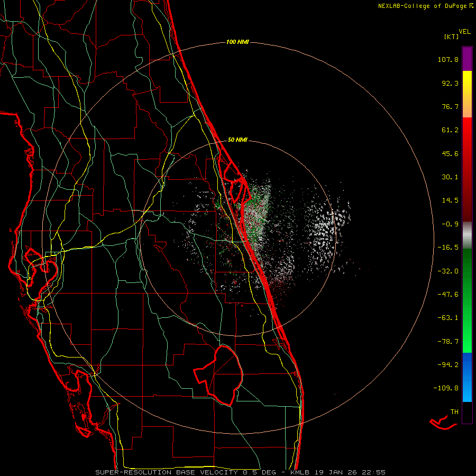Click the SUPER-RESOLUTION BASE VELOCITY caption words
The width and height of the screenshot is (476, 476).
(168, 472)
